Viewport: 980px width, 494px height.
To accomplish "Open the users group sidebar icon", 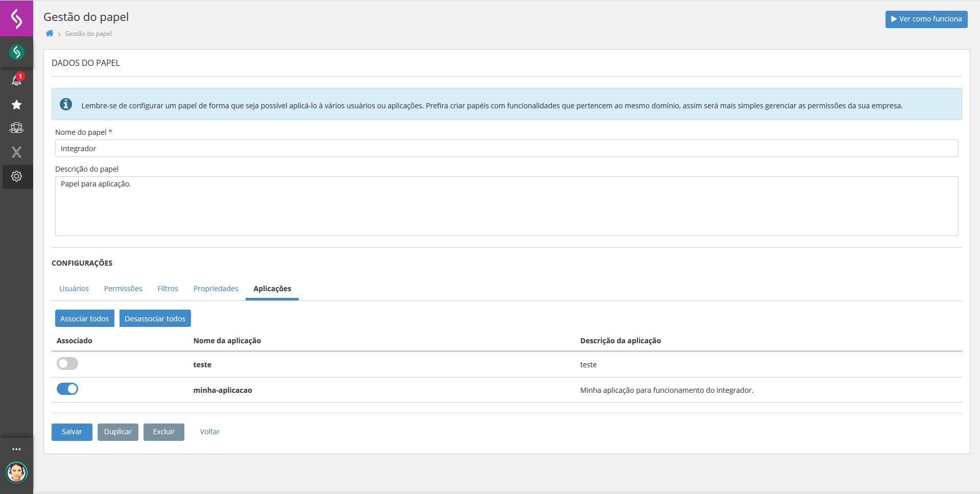I will coord(16,128).
